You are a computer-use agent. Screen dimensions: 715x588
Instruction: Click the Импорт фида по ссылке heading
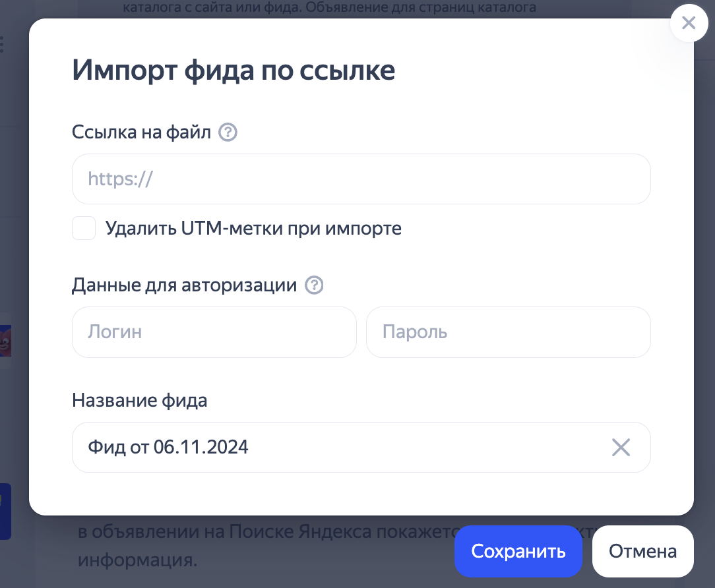click(233, 71)
